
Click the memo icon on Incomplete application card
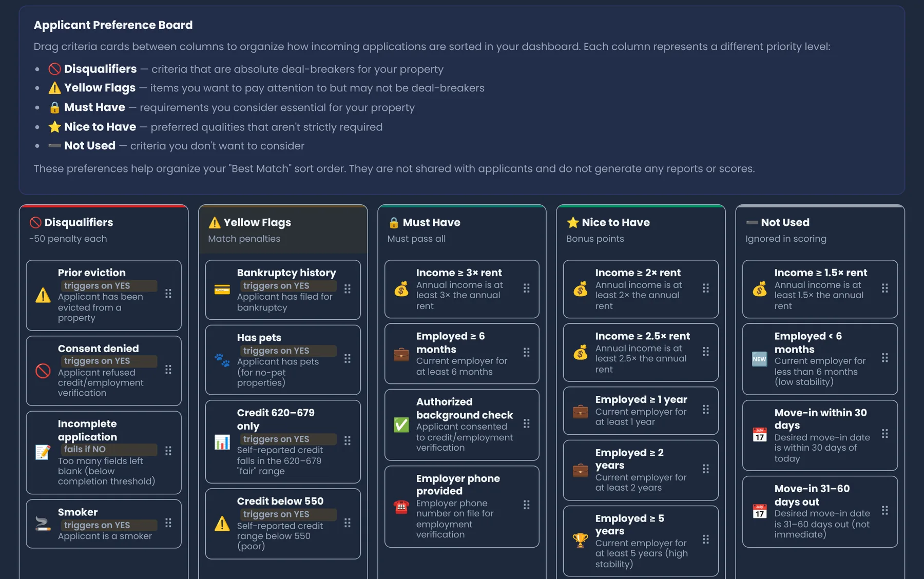point(43,452)
